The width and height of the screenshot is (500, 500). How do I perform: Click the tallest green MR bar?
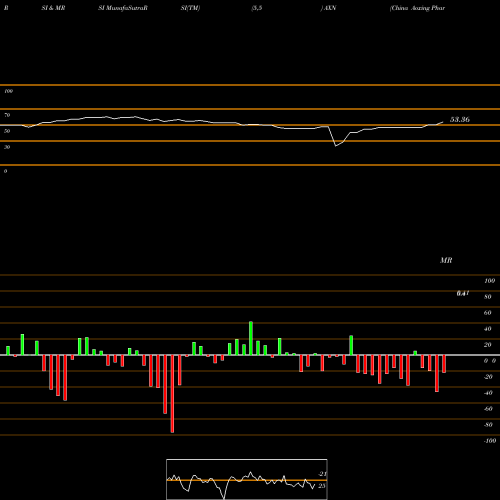(251, 338)
